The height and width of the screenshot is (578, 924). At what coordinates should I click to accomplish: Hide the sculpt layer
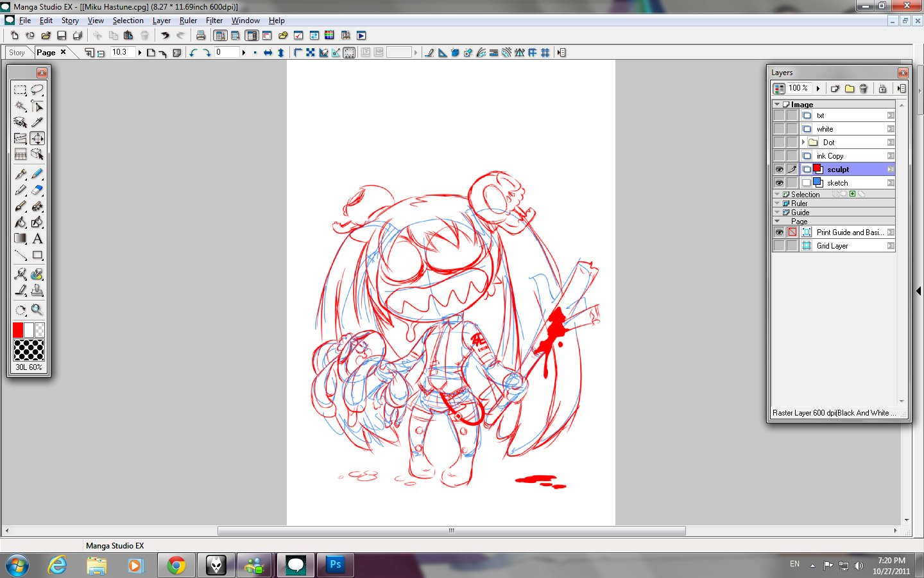(779, 170)
